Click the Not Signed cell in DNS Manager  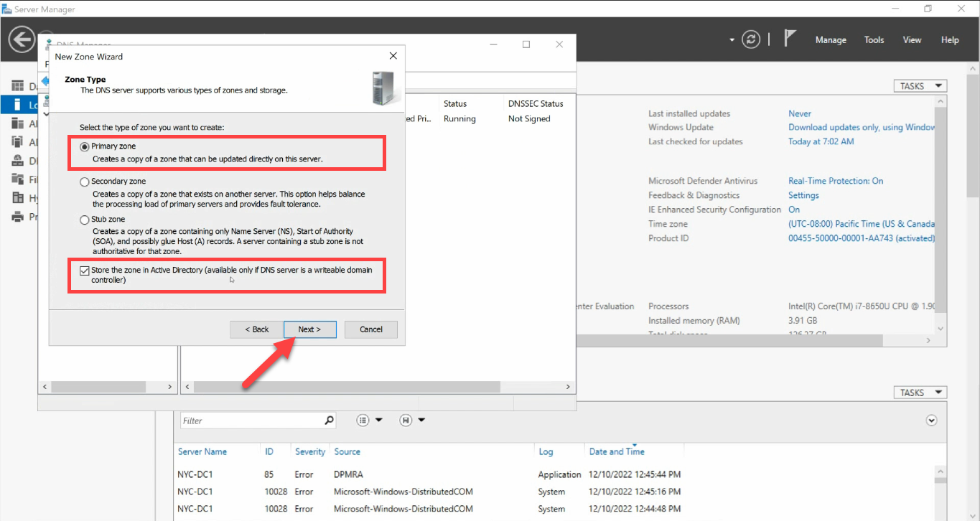point(529,119)
